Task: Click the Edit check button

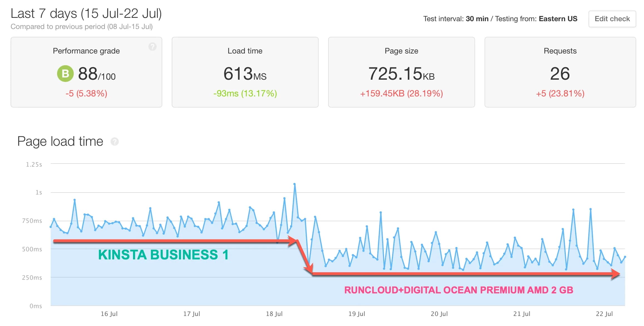Action: pyautogui.click(x=612, y=19)
